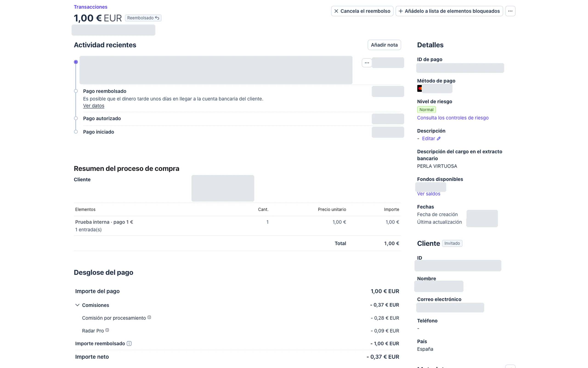Click the info icon beside Importe reembolsado

(x=129, y=343)
